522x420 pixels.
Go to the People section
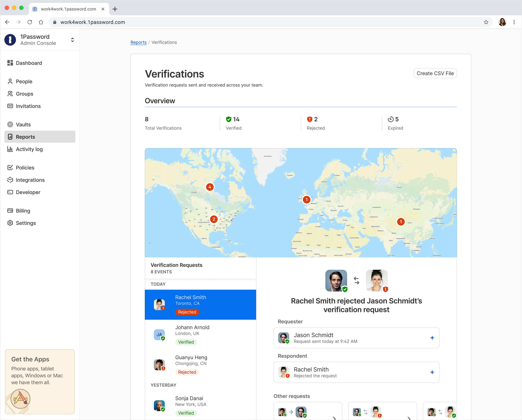(24, 81)
